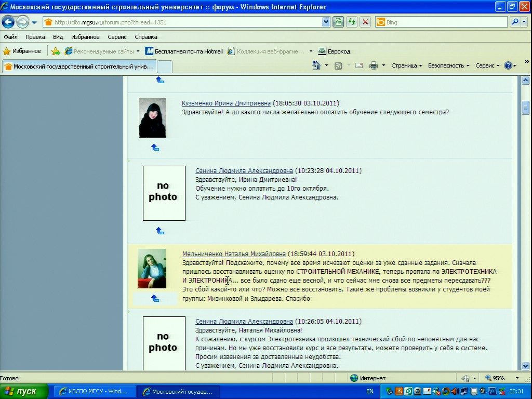Click the Forward navigation arrow
532x399 pixels.
22,22
